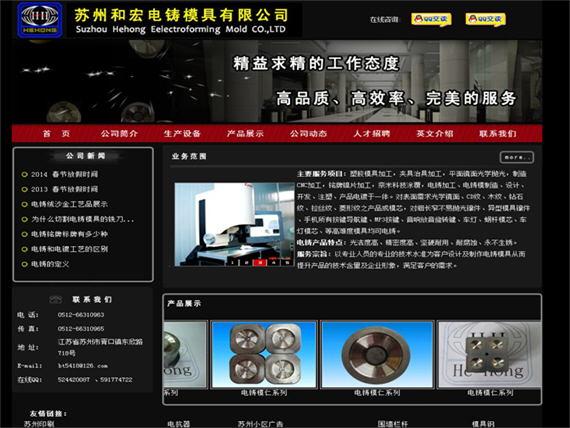This screenshot has width=570, height=428.
Task: Select slide number 4 in the image slideshow
Action: click(x=274, y=262)
